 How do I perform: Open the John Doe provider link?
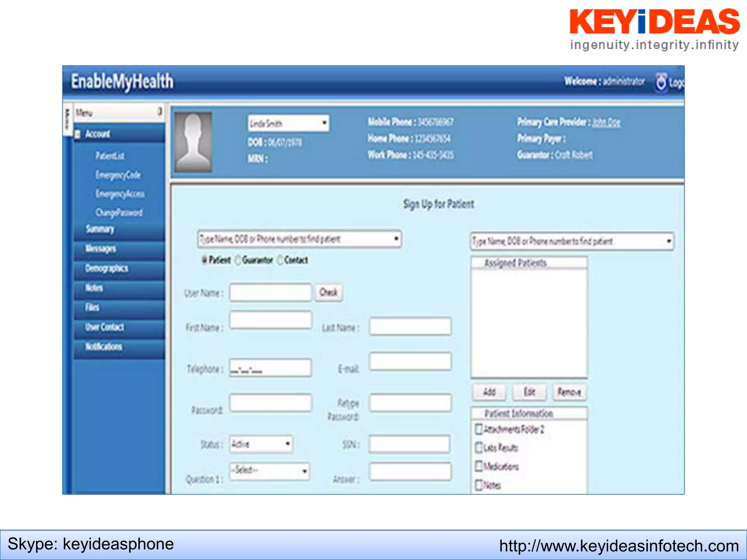tap(606, 122)
